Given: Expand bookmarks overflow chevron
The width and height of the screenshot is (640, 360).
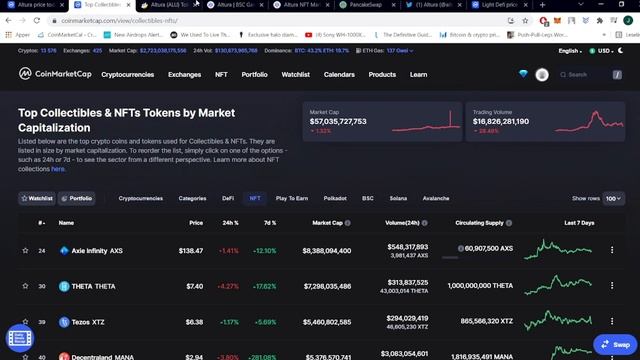Looking at the screenshot, I should coord(604,35).
